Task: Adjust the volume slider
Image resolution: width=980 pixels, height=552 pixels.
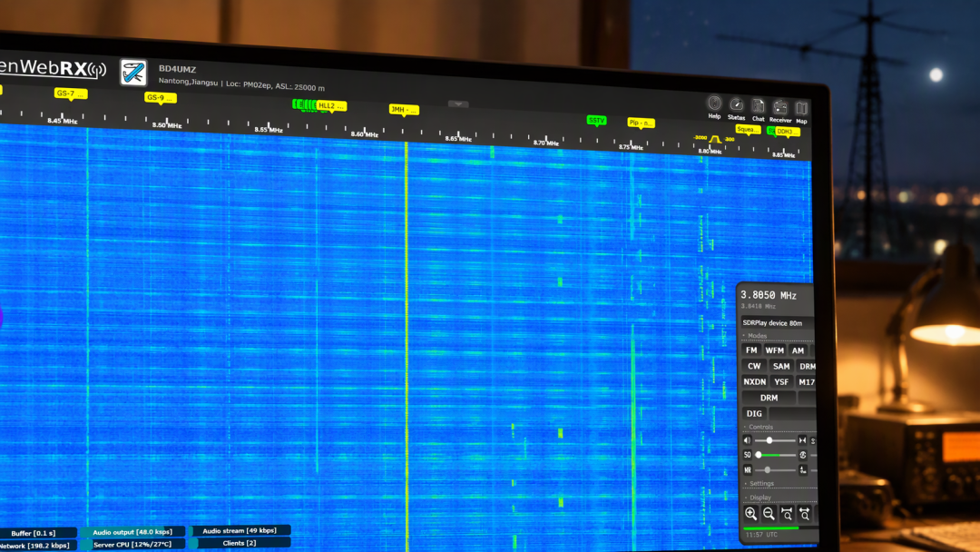Action: tap(775, 440)
